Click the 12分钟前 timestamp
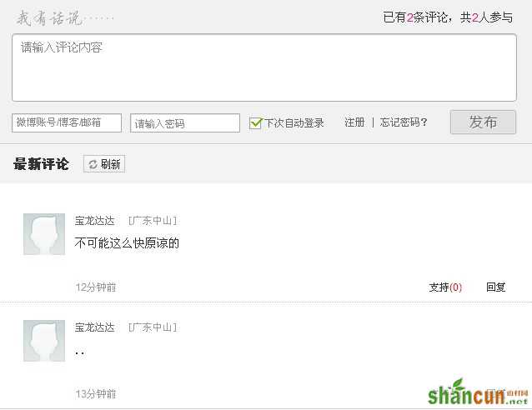This screenshot has width=532, height=410. click(96, 287)
